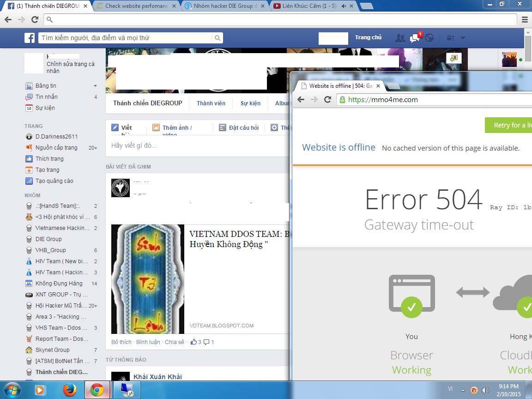This screenshot has height=399, width=532.
Task: Open media player icon in taskbar
Action: (x=40, y=390)
